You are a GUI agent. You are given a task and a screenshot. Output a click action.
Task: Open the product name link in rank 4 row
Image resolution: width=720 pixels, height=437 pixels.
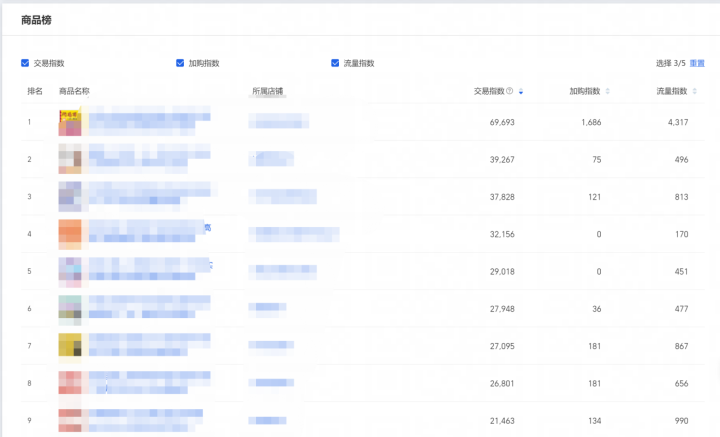pos(150,231)
